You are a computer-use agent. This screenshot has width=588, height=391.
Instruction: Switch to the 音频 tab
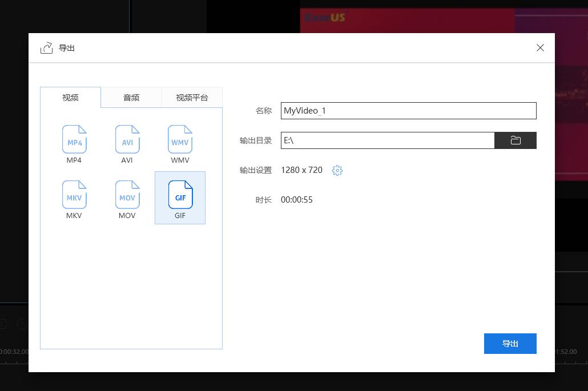click(131, 97)
